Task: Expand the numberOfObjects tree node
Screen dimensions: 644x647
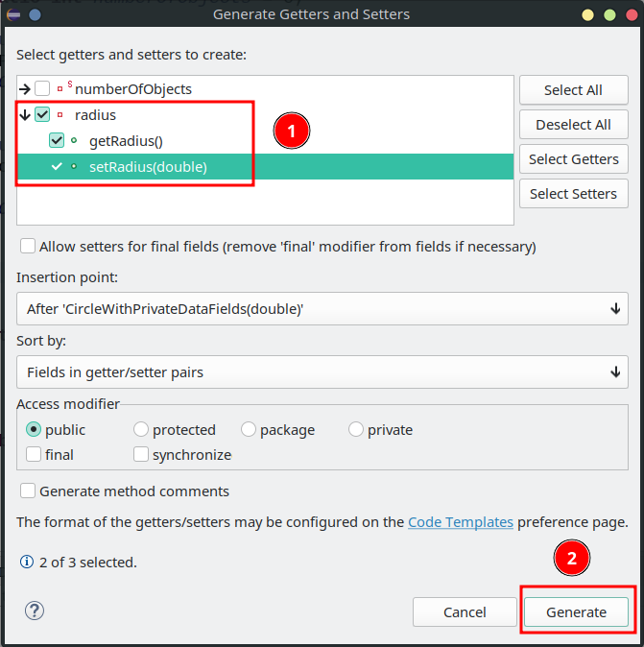Action: tap(25, 88)
